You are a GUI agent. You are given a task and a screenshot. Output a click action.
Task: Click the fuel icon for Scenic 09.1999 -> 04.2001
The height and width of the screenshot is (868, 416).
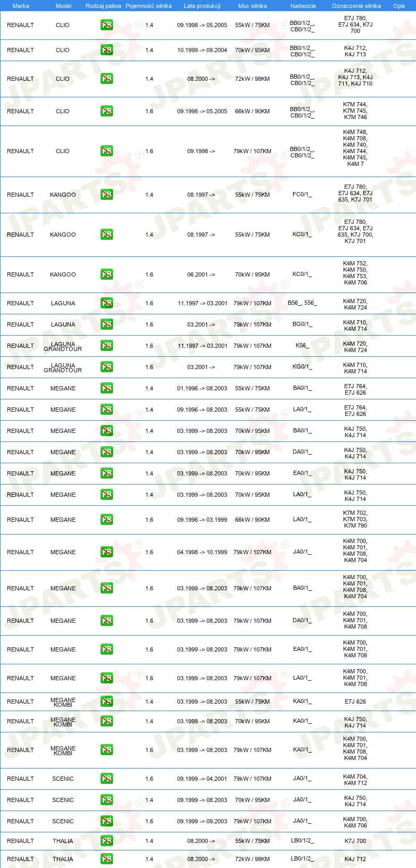coord(107,779)
